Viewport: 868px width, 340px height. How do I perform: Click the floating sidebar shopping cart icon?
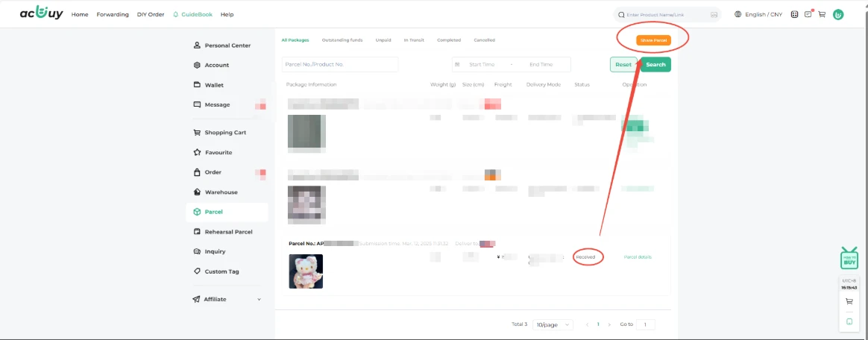tap(849, 302)
